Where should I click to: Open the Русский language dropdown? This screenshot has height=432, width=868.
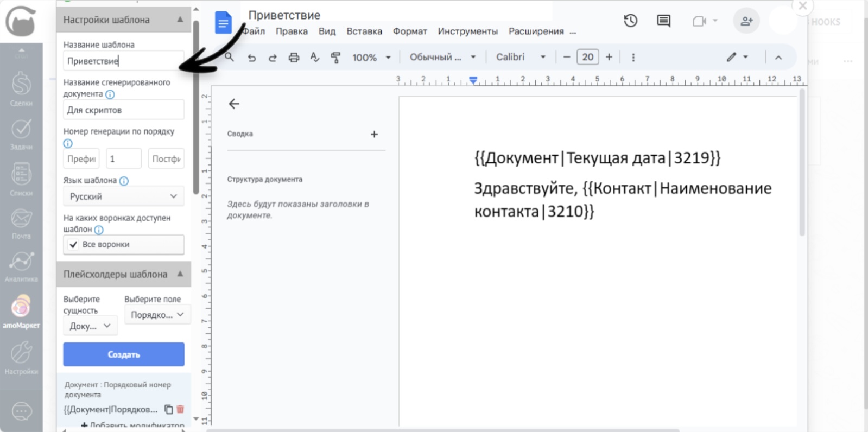coord(124,196)
